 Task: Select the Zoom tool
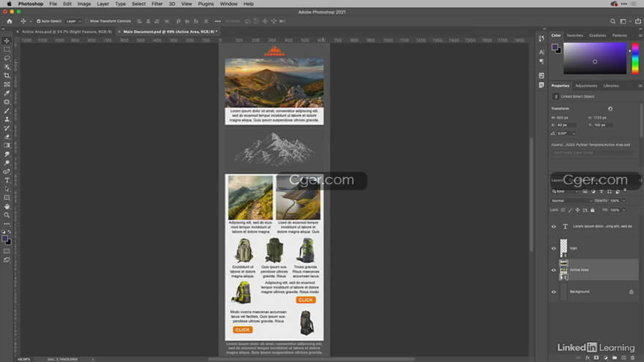tap(7, 215)
